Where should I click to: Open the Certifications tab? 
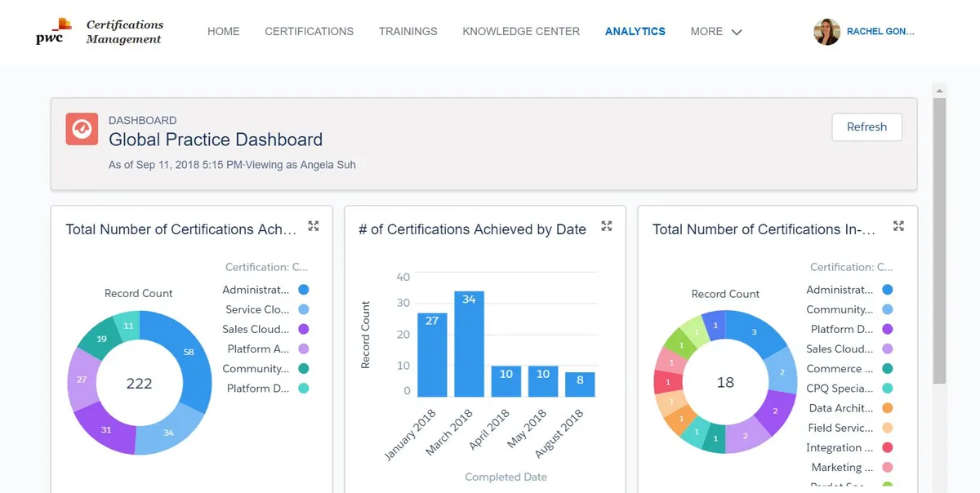tap(310, 31)
